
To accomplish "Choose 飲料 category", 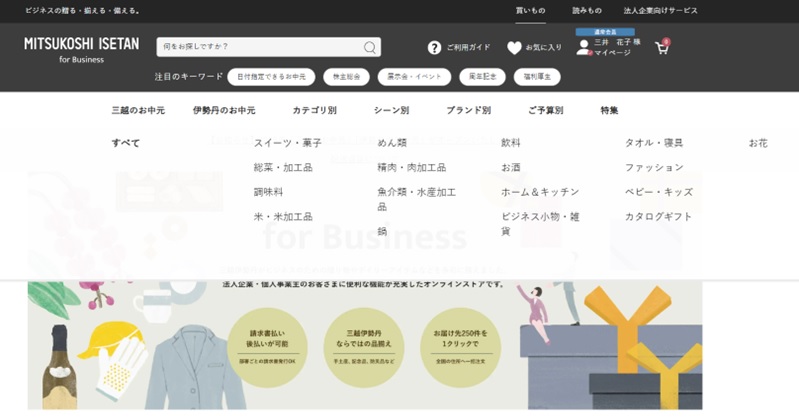I will [x=511, y=143].
